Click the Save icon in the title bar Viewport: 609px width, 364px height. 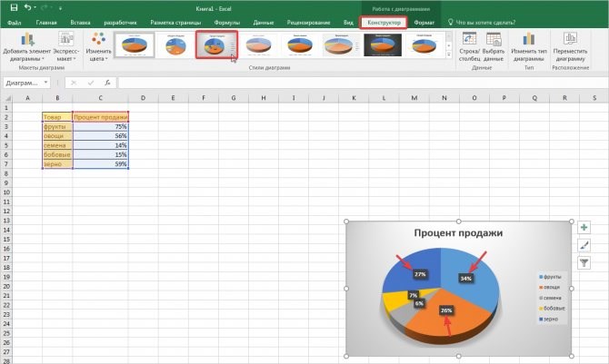(x=14, y=7)
